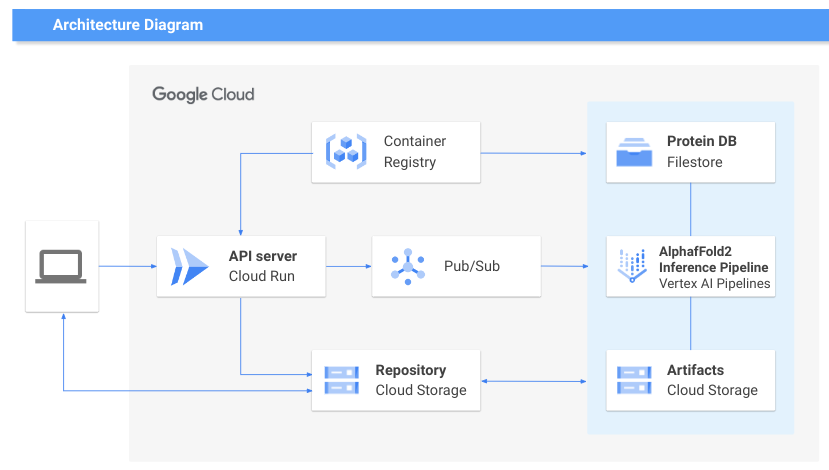Image resolution: width=829 pixels, height=470 pixels.
Task: Select the Container Registry hexagon icon
Action: [346, 152]
